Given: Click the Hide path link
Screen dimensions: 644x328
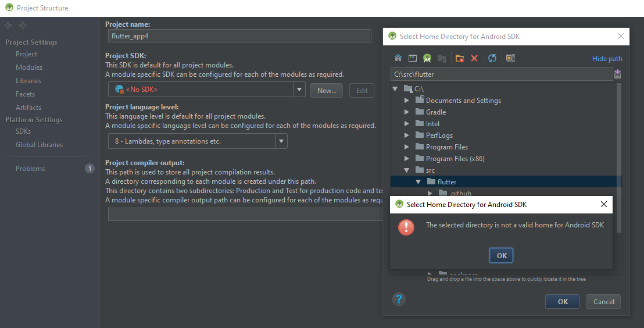Looking at the screenshot, I should click(x=607, y=59).
